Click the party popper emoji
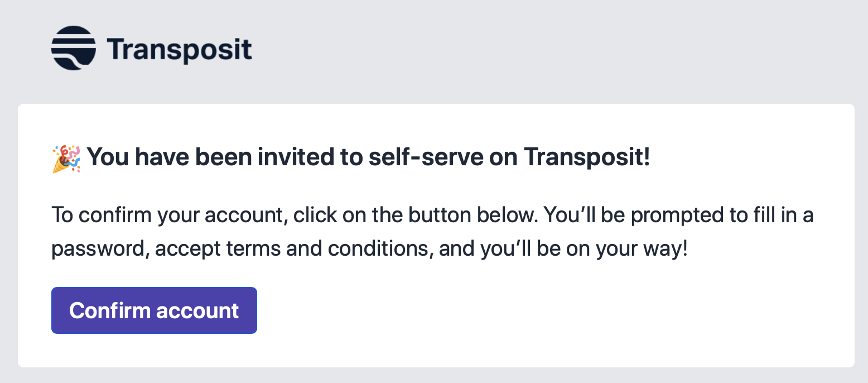The image size is (868, 383). [x=66, y=159]
